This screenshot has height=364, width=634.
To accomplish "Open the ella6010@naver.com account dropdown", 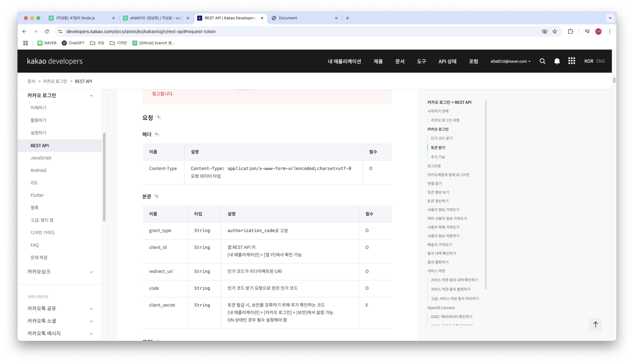I will click(510, 61).
